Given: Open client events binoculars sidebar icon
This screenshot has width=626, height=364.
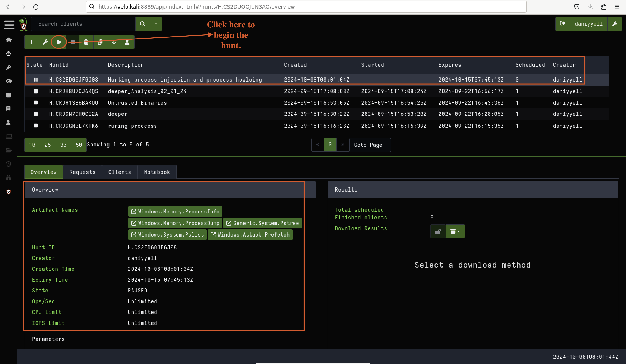Looking at the screenshot, I should pyautogui.click(x=9, y=178).
